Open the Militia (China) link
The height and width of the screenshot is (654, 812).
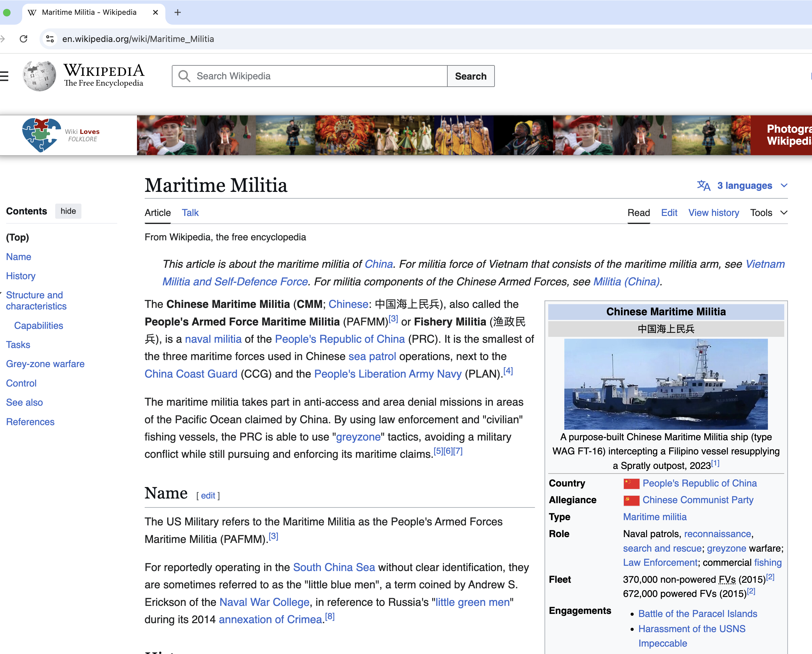tap(626, 282)
